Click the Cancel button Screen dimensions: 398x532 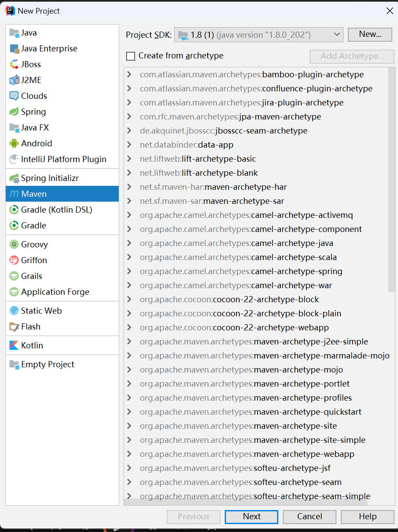click(310, 517)
